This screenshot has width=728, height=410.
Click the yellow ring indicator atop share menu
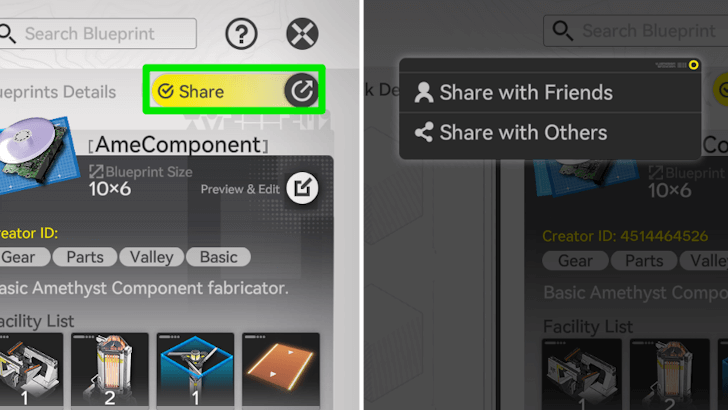coord(694,65)
